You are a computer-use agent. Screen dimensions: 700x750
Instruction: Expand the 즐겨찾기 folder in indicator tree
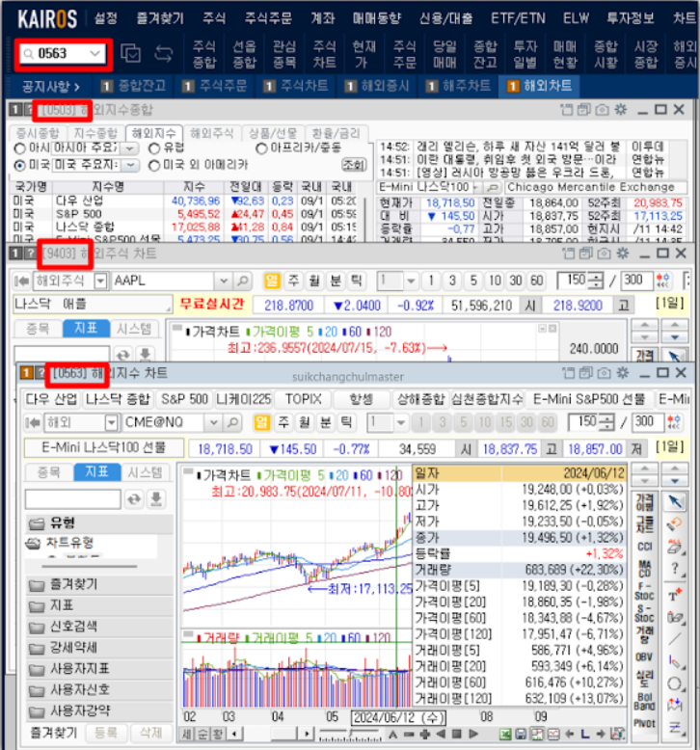[99, 584]
